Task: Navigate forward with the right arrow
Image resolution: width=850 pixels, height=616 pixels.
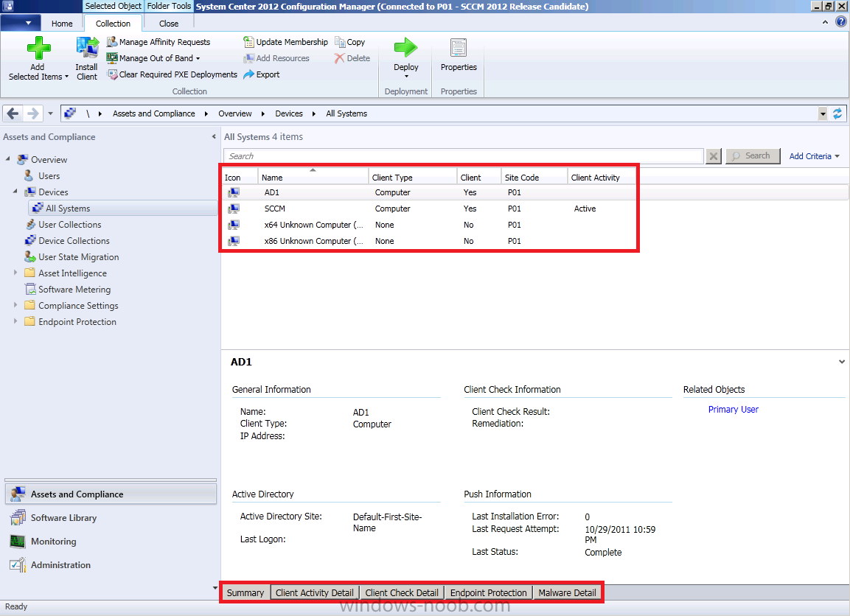Action: [33, 113]
